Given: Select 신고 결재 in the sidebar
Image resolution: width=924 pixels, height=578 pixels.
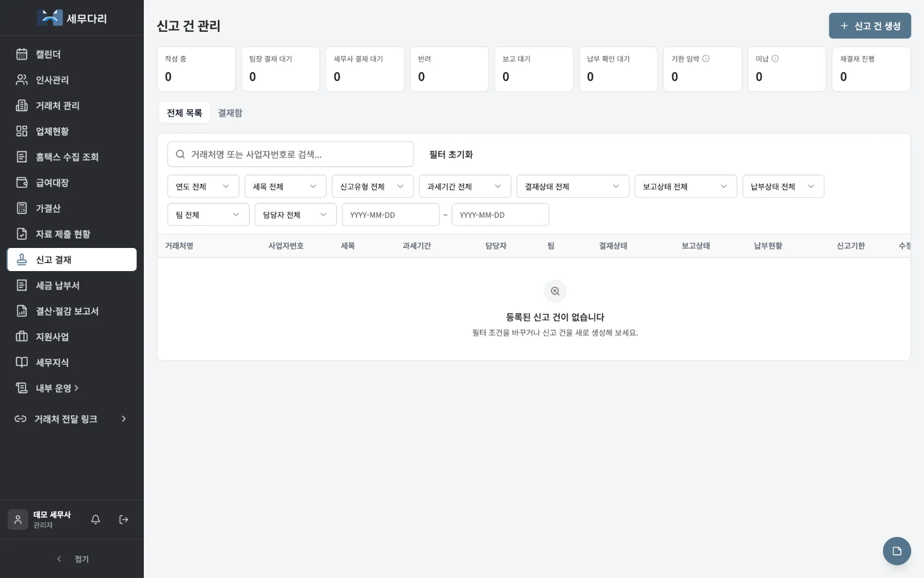Looking at the screenshot, I should click(x=72, y=260).
